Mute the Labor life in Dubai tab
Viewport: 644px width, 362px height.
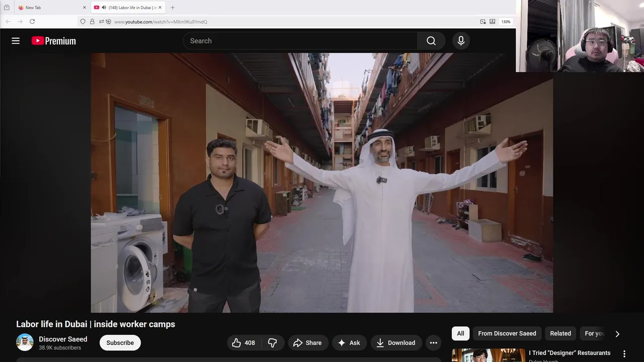(104, 8)
